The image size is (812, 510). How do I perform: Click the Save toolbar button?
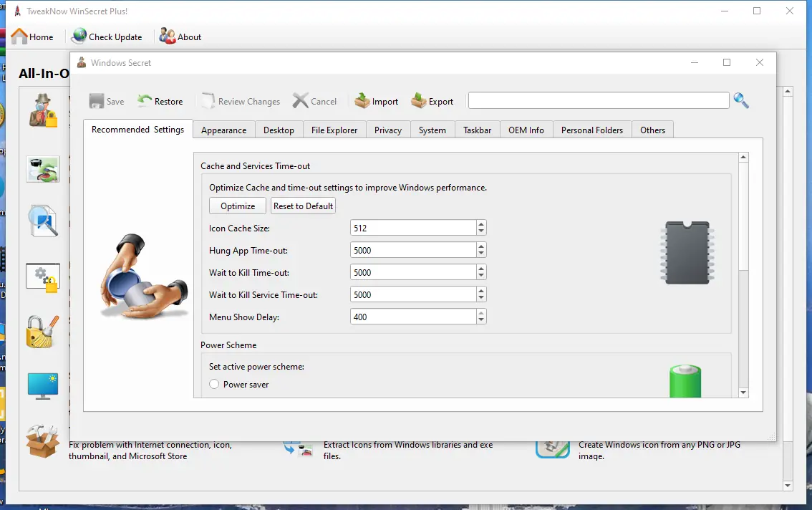pyautogui.click(x=107, y=101)
